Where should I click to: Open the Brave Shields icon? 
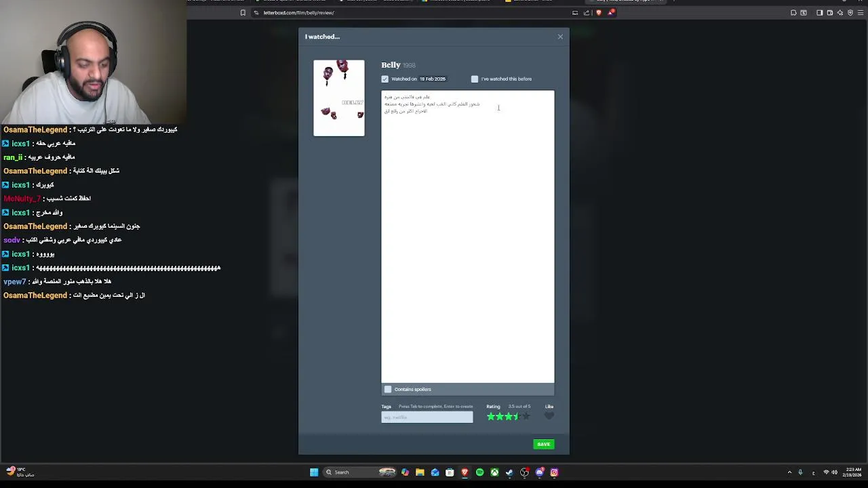point(598,13)
